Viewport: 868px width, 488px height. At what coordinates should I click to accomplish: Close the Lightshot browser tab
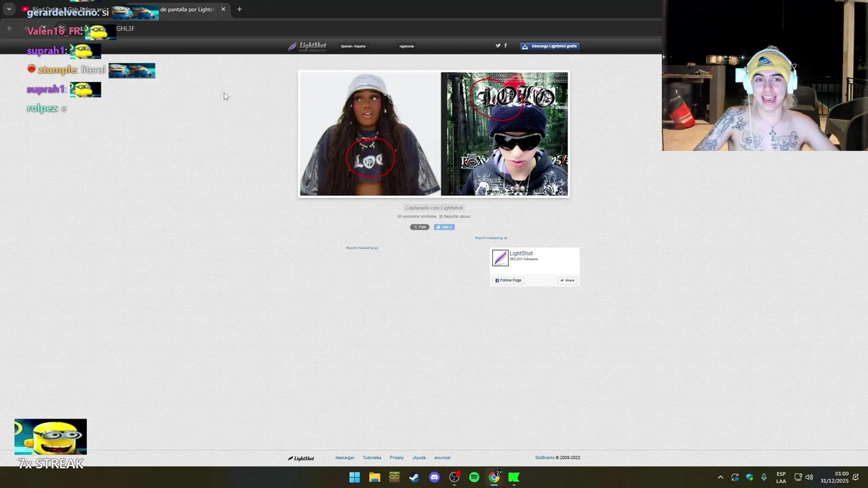(x=223, y=9)
